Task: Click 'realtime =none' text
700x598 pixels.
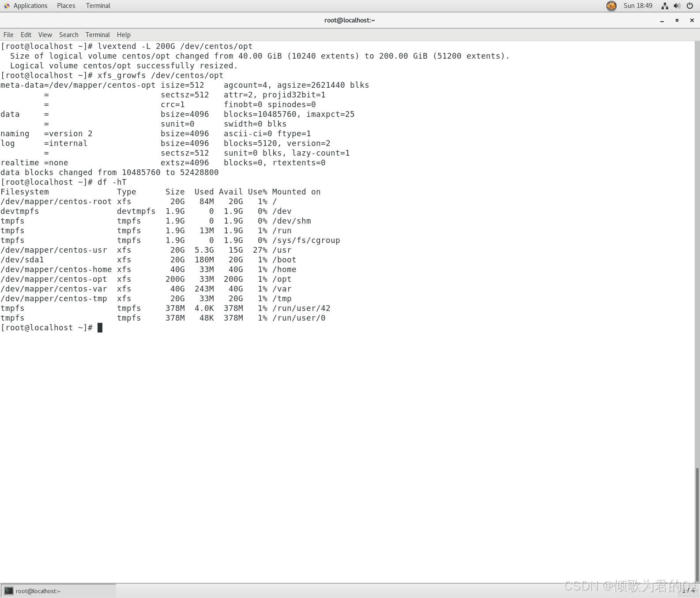Action: click(34, 163)
